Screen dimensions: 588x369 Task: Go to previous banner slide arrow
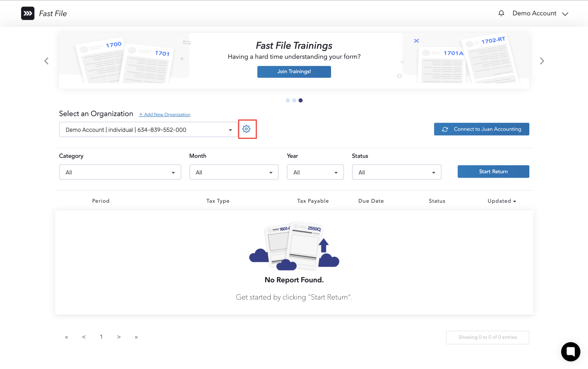coord(46,61)
